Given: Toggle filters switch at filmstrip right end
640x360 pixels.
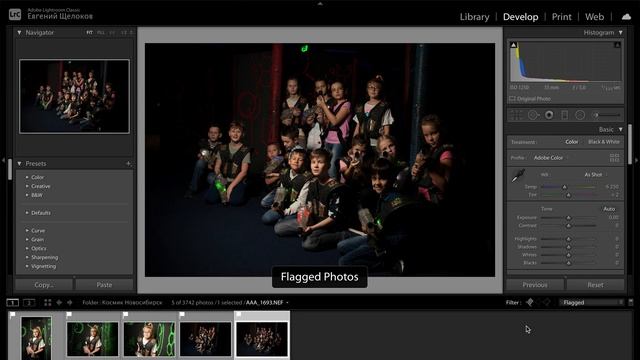Looking at the screenshot, I should [x=631, y=302].
